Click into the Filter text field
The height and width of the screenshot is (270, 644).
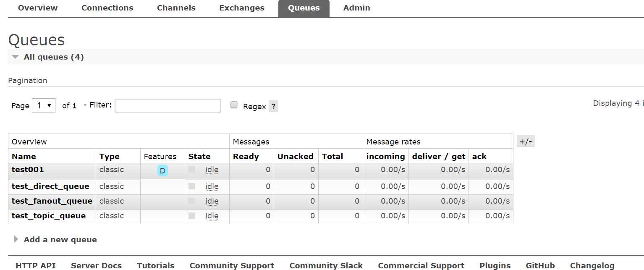point(168,106)
